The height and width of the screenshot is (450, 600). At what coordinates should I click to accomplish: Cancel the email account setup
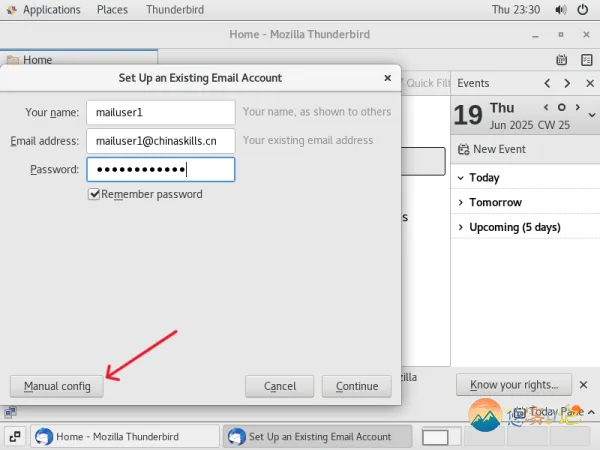pyautogui.click(x=280, y=386)
